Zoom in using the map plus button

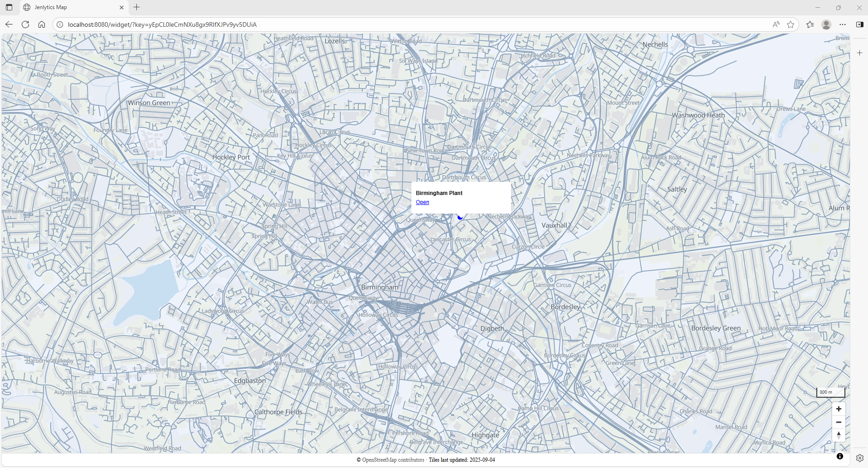[x=839, y=409]
